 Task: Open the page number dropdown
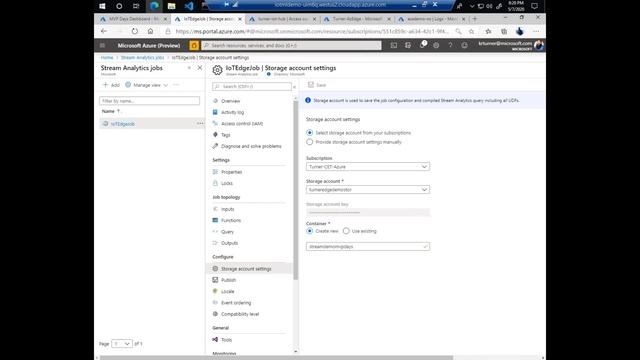coord(122,344)
